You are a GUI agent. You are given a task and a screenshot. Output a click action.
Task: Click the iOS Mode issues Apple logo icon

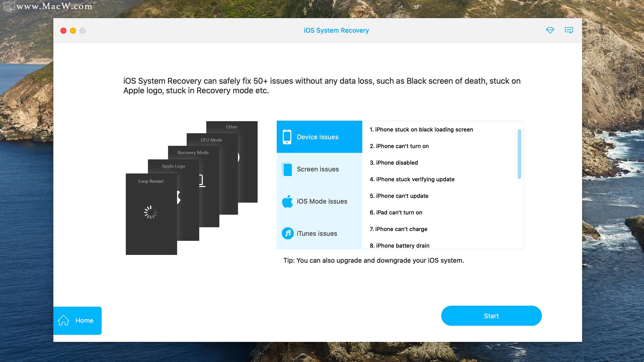pyautogui.click(x=288, y=202)
